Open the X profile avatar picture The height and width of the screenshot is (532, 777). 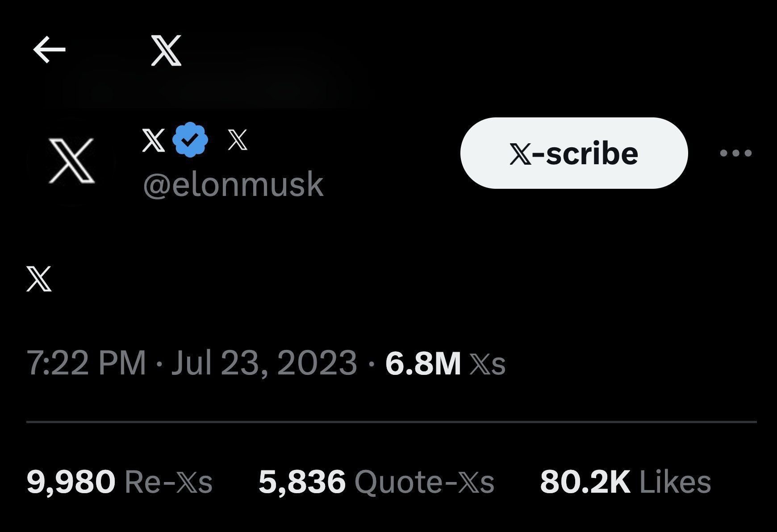[x=71, y=161]
